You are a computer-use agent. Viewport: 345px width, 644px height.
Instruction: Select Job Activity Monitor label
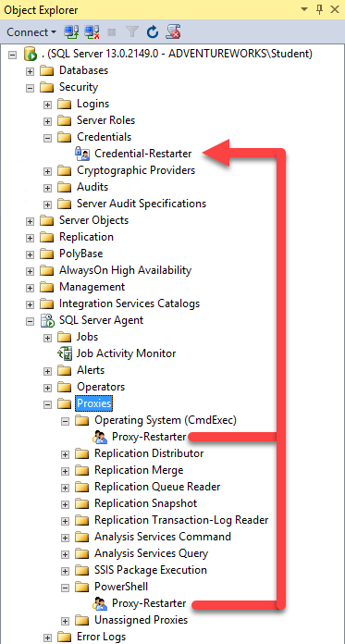click(126, 353)
